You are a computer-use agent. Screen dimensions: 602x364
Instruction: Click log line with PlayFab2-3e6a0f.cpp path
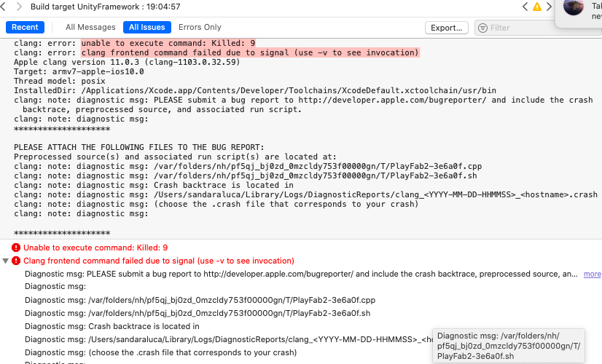pos(248,166)
